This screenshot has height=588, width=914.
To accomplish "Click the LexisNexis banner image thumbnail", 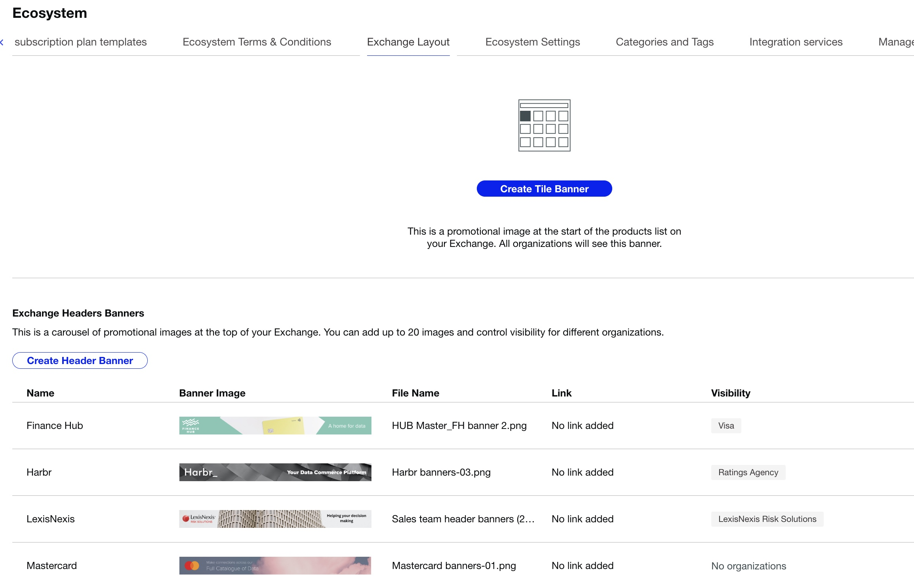I will click(x=275, y=519).
